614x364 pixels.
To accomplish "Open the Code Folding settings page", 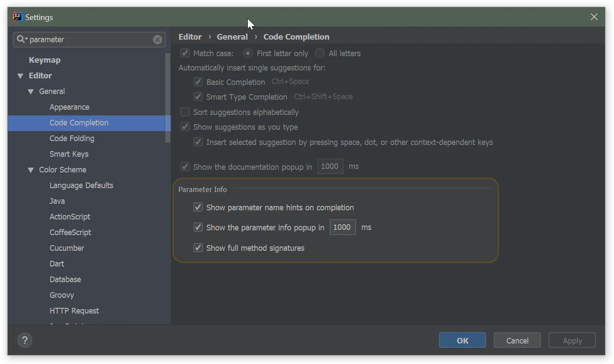I will tap(72, 138).
